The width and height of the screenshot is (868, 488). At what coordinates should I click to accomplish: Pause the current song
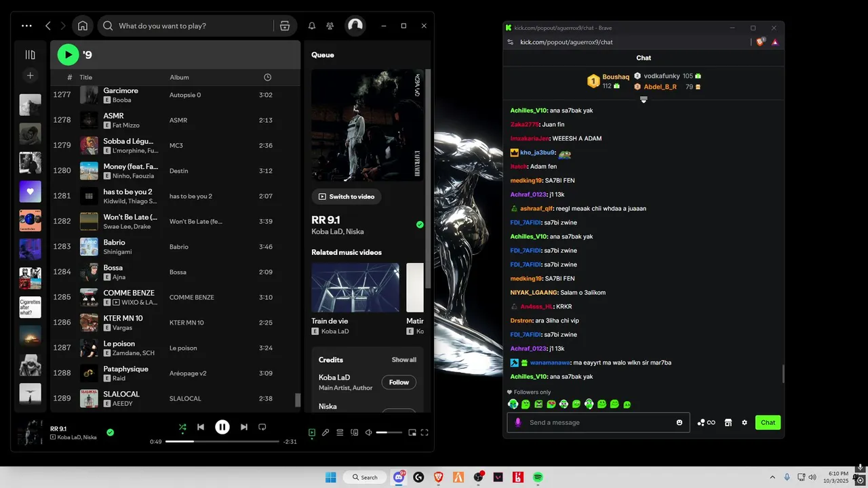[x=222, y=427]
